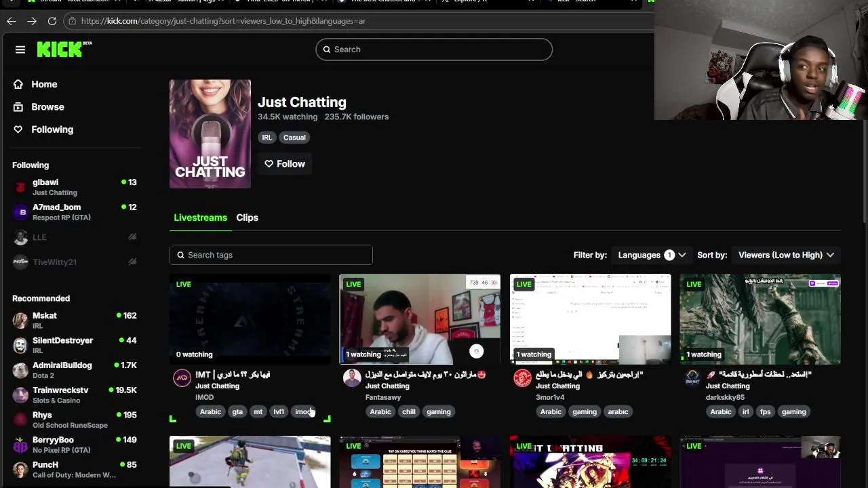This screenshot has height=488, width=868.
Task: Click offline icon next to LLE
Action: 132,237
